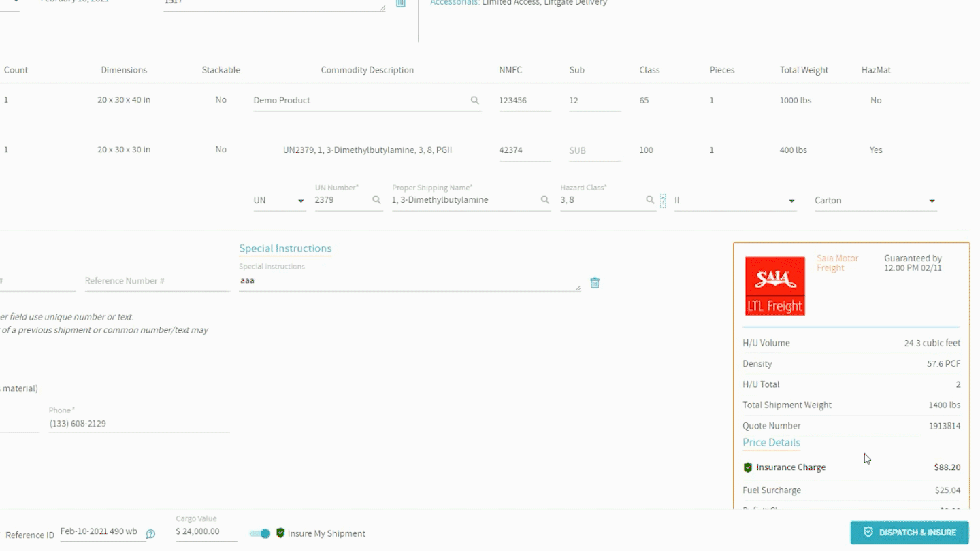Click the Price Details heading

771,442
